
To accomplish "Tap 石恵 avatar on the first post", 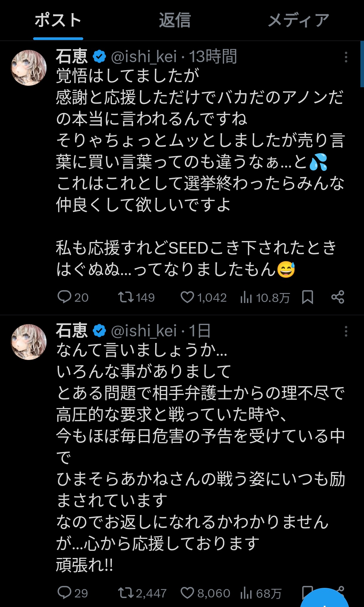I will pos(29,68).
